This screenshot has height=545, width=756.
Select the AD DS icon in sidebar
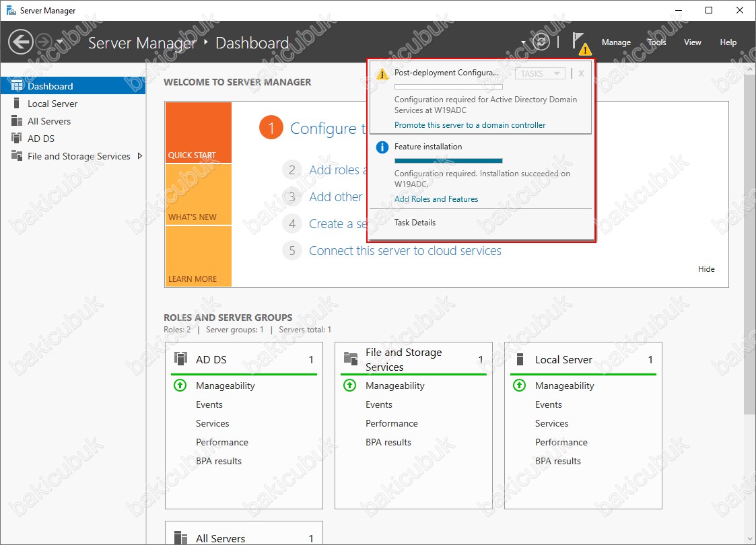coord(17,139)
